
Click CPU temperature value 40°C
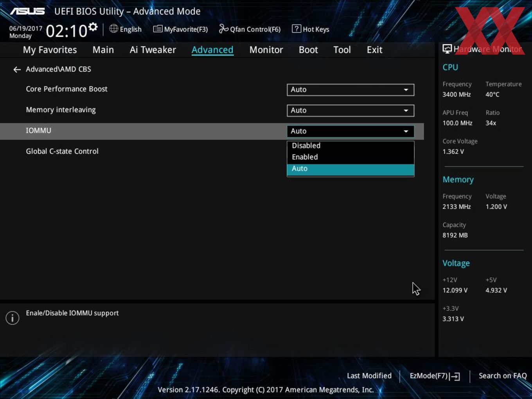492,94
